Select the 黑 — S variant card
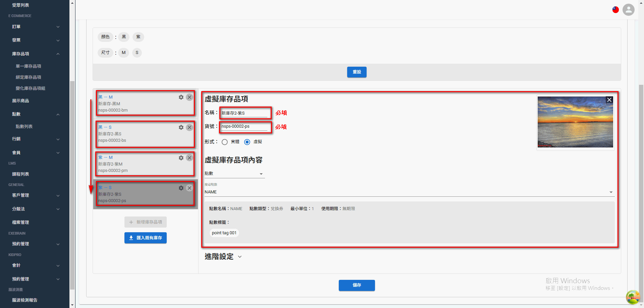644x308 pixels. click(x=145, y=134)
